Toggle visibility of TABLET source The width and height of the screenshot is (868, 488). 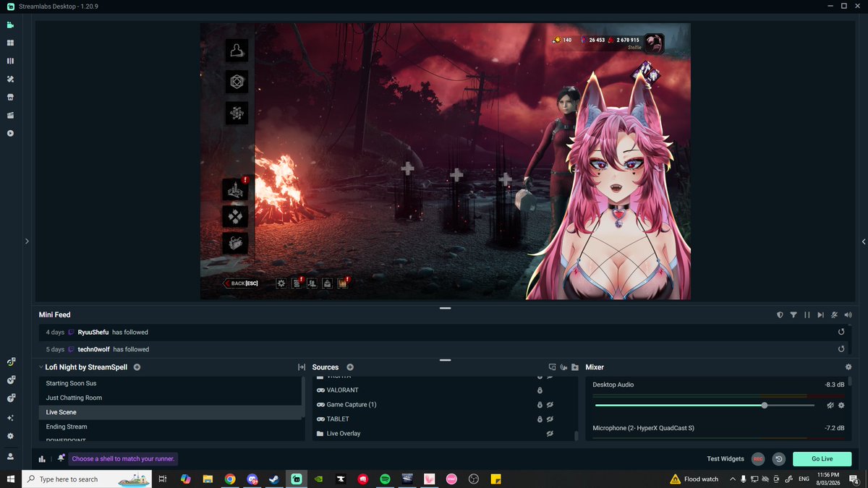(550, 419)
